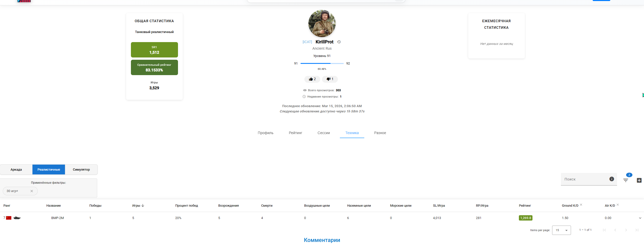Click the Поиск search input field
Image resolution: width=644 pixels, height=247 pixels.
pyautogui.click(x=584, y=179)
